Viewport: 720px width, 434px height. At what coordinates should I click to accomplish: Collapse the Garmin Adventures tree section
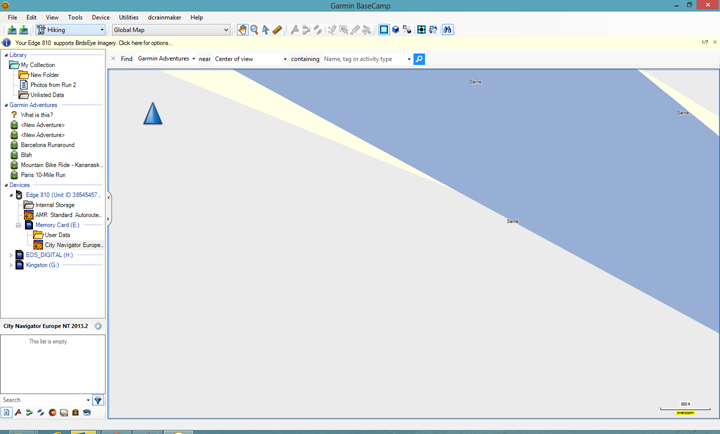tap(6, 105)
